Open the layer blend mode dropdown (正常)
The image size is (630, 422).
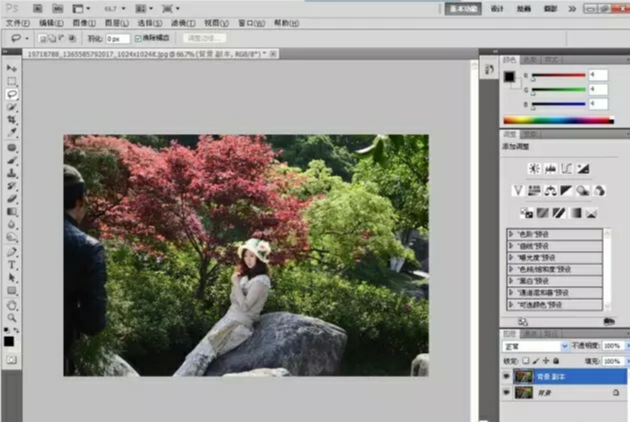pos(534,346)
